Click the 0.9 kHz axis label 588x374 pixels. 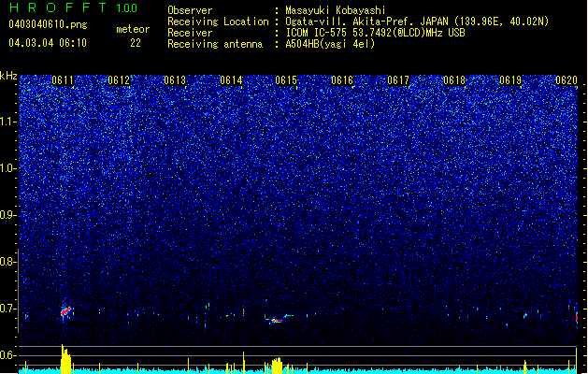click(x=8, y=215)
